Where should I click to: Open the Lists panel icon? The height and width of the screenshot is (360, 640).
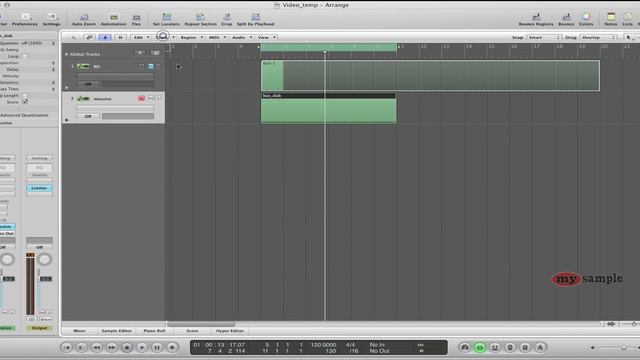click(628, 20)
